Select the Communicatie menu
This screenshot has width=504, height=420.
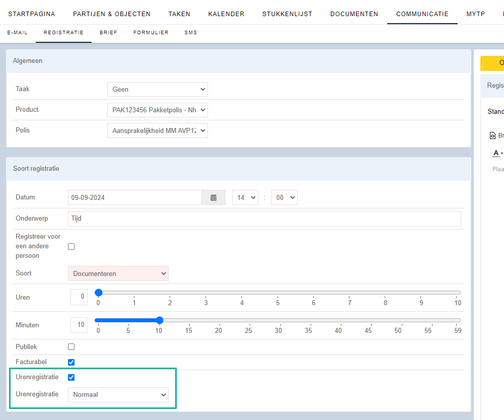click(422, 14)
